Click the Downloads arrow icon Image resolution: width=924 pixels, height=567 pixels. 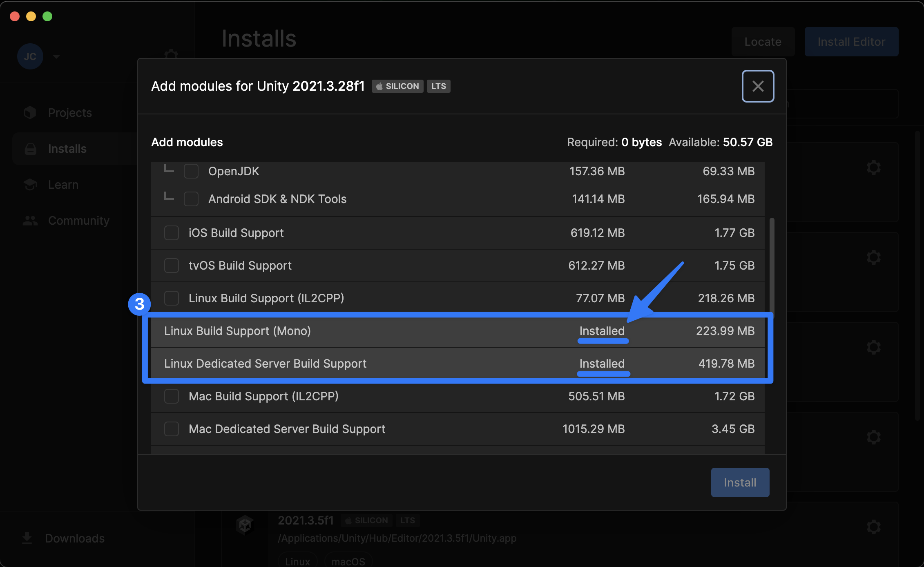(27, 538)
